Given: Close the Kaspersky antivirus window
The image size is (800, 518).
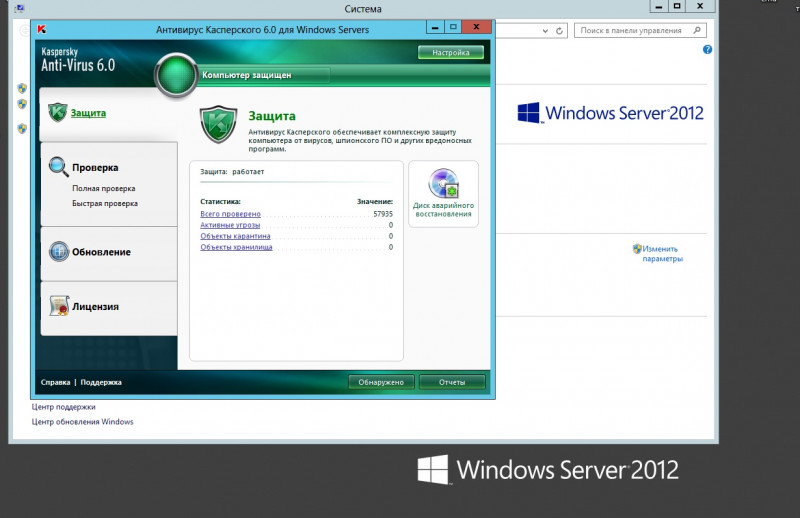Looking at the screenshot, I should pyautogui.click(x=476, y=27).
